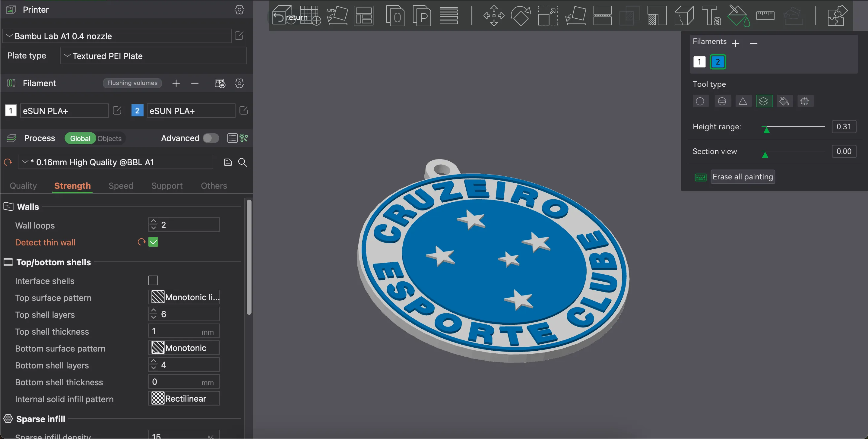Image resolution: width=868 pixels, height=439 pixels.
Task: Select the Move tool in the toolbar
Action: click(494, 15)
